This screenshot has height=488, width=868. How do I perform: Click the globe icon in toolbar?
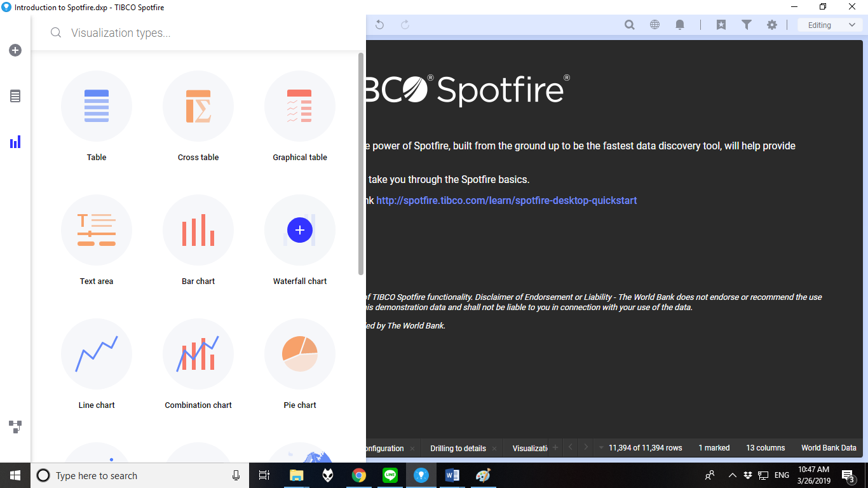point(655,25)
